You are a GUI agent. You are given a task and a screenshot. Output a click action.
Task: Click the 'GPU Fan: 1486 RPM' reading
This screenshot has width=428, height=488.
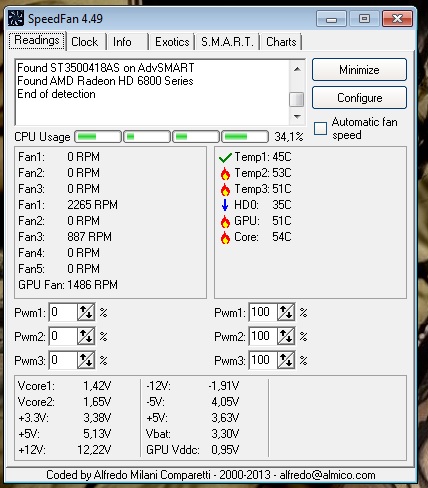[x=68, y=285]
